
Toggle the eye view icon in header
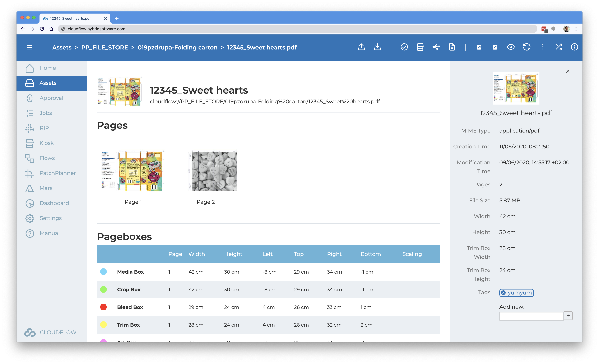(x=511, y=47)
